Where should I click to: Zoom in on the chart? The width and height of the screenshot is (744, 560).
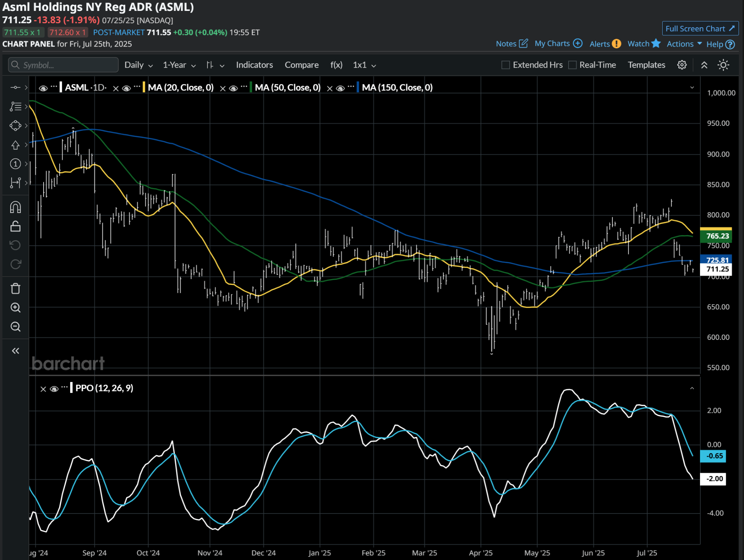point(15,308)
